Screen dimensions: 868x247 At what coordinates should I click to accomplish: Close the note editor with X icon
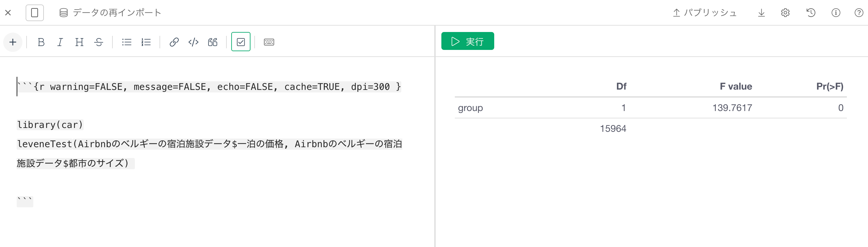pyautogui.click(x=8, y=13)
